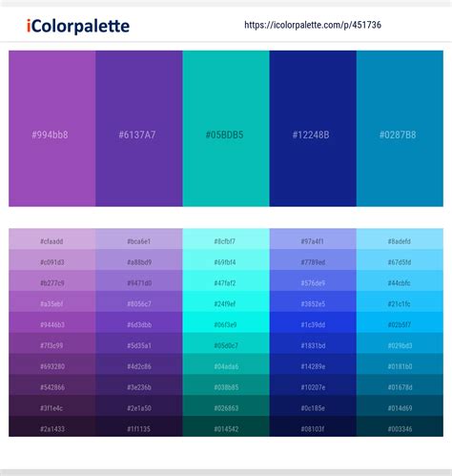Select the large #6137A7 violet swatch
This screenshot has width=452, height=476.
(139, 129)
